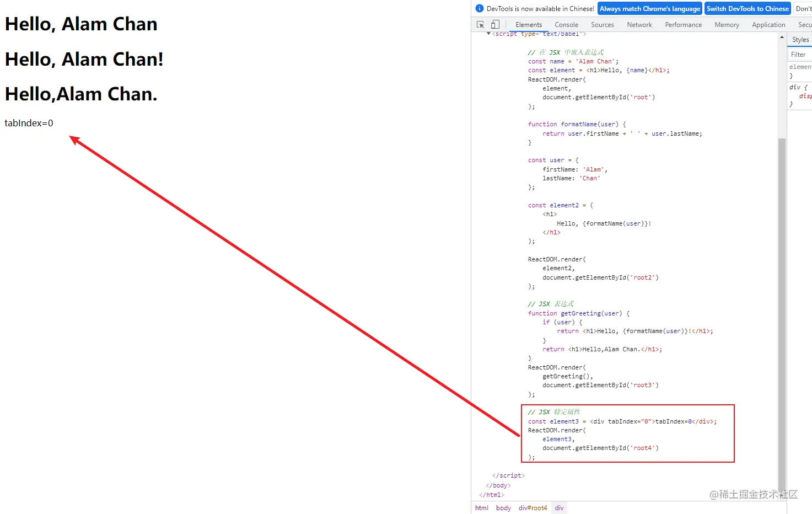Screen dimensions: 812x514
Task: Click the getElementById('root2') code line
Action: pyautogui.click(x=600, y=277)
